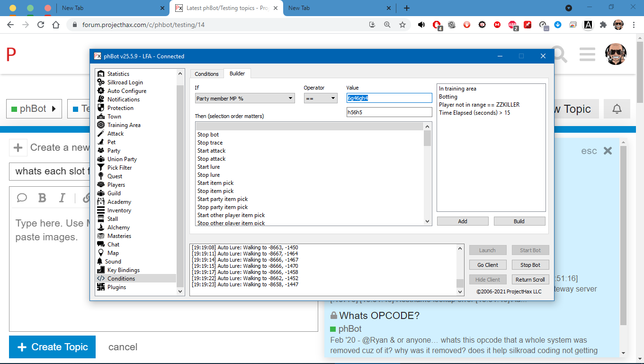The height and width of the screenshot is (364, 644).
Task: Switch to the Conditions tab
Action: 206,74
